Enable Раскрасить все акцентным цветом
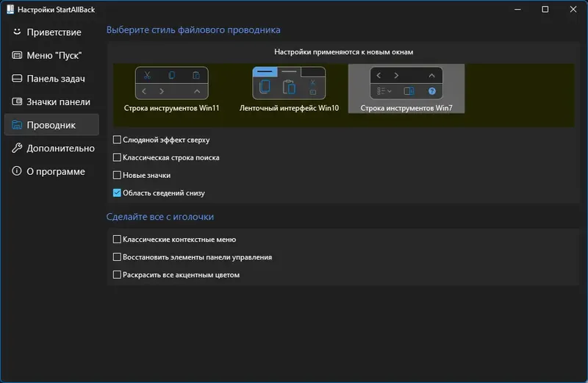Screen dimensions: 588x383 click(117, 275)
